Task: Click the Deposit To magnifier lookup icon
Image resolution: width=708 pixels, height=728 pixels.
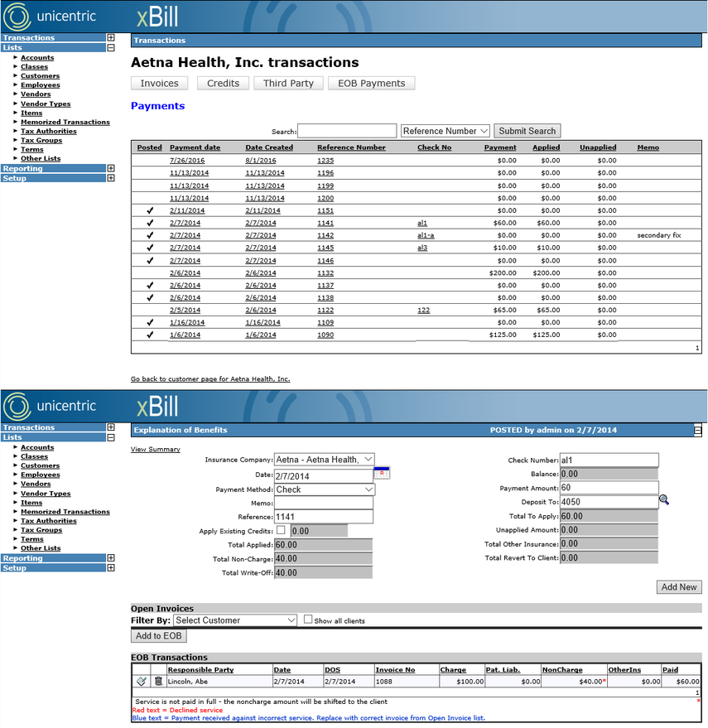Action: 664,500
